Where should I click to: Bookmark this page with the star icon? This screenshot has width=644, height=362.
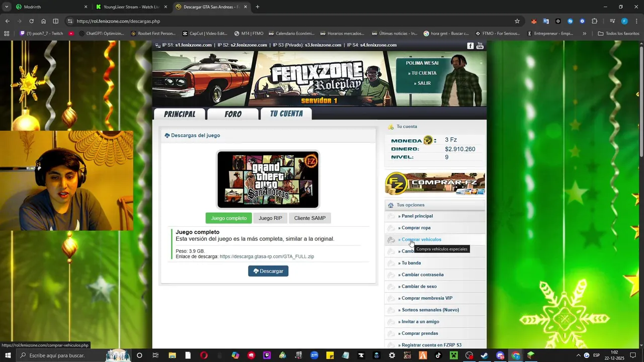[517, 21]
